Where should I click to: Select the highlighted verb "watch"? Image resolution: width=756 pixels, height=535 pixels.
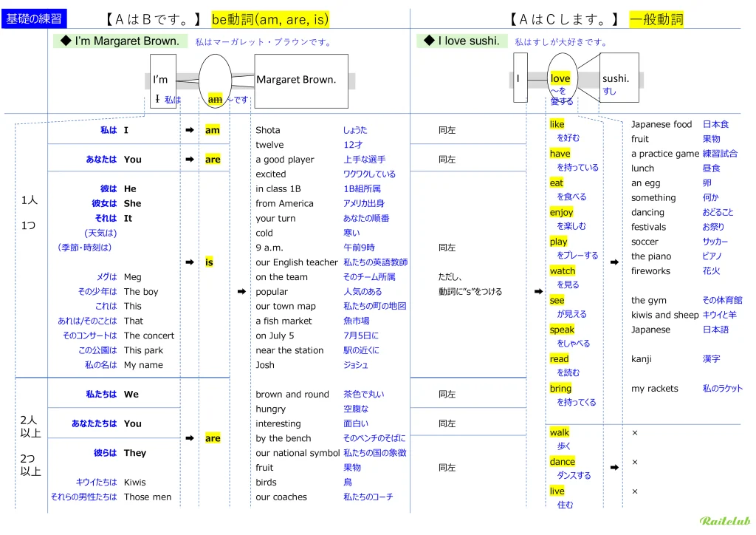(562, 271)
